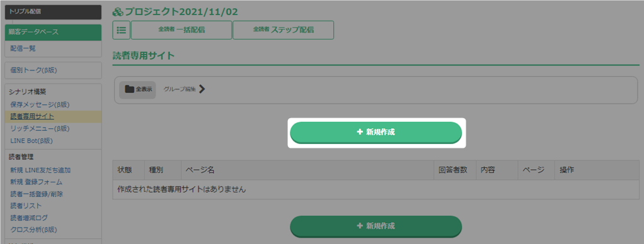Click the clover project logo icon
This screenshot has width=644, height=244.
118,13
